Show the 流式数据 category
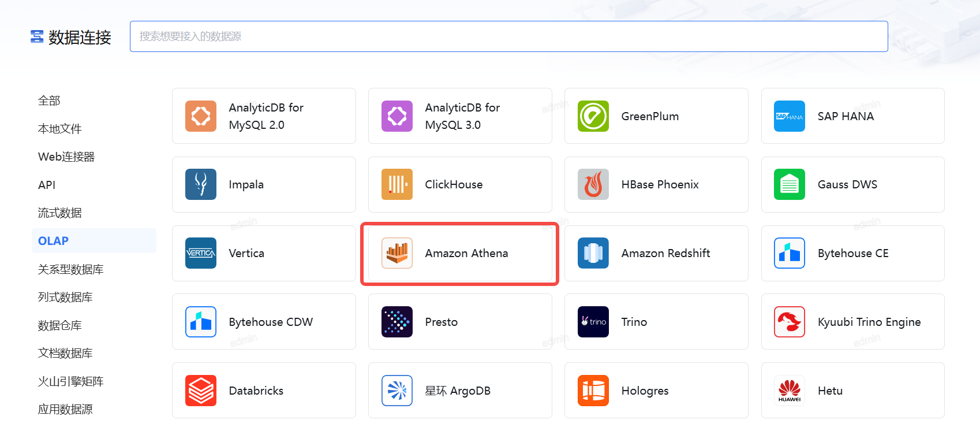 (60, 213)
